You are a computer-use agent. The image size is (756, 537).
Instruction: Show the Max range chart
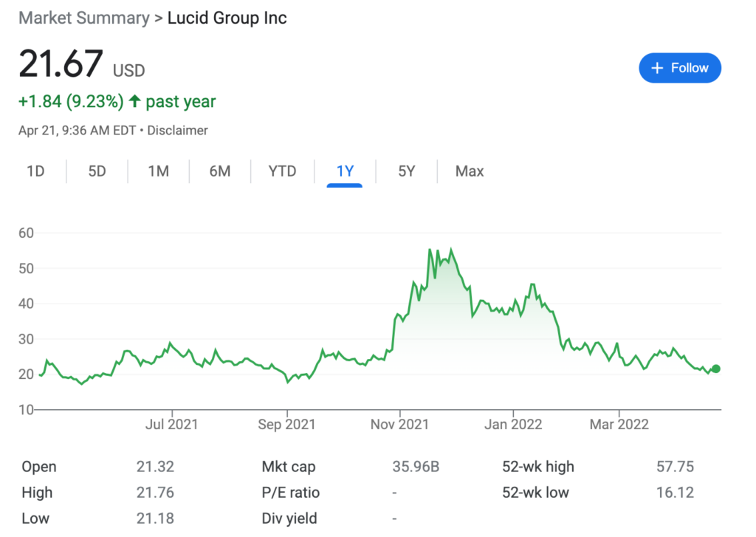tap(469, 171)
